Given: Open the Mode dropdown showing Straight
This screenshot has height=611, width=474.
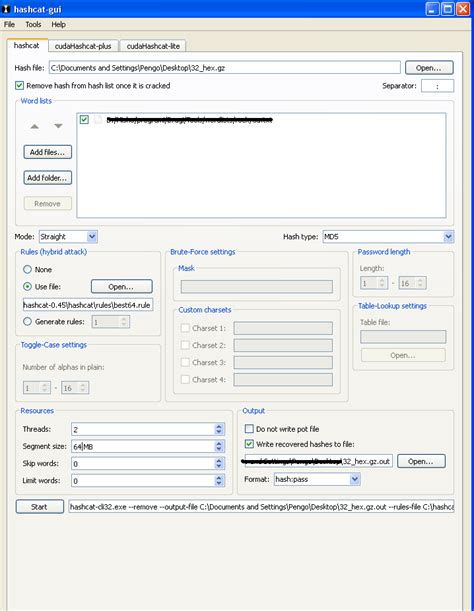Looking at the screenshot, I should (x=68, y=237).
